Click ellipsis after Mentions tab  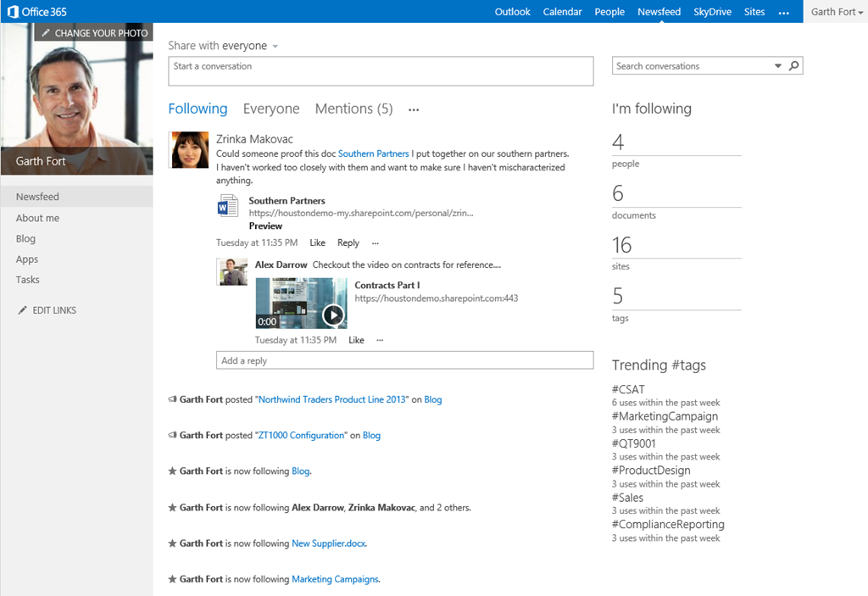414,109
